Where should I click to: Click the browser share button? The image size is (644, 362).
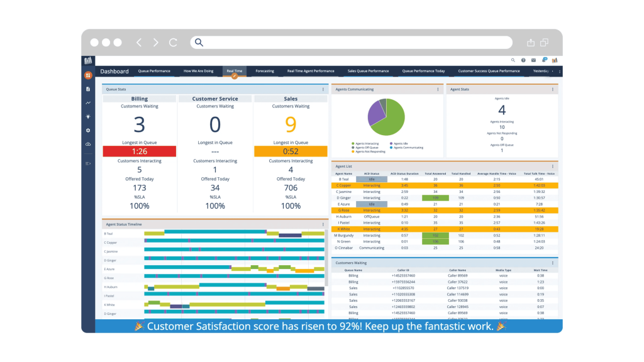(530, 41)
